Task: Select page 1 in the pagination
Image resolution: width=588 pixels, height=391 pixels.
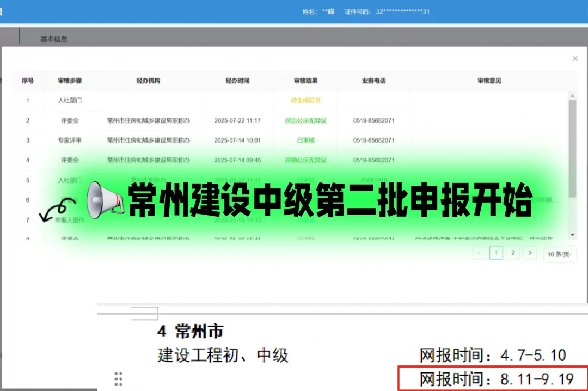Action: tap(496, 253)
